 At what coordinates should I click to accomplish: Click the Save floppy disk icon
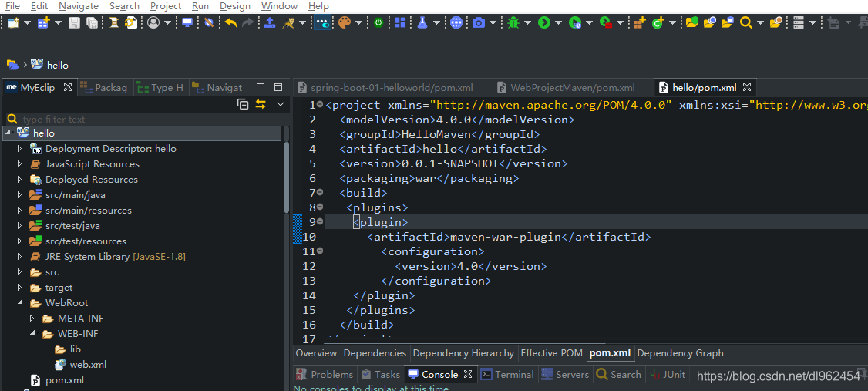pyautogui.click(x=74, y=22)
